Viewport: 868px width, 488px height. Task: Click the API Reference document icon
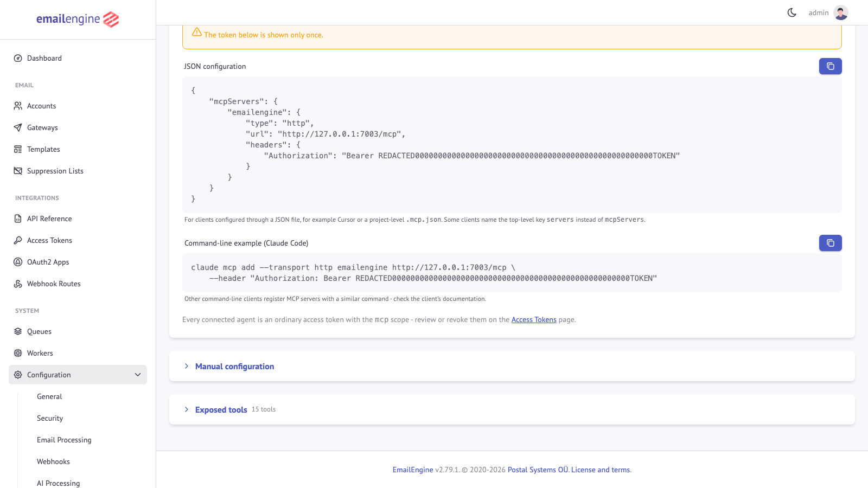18,219
